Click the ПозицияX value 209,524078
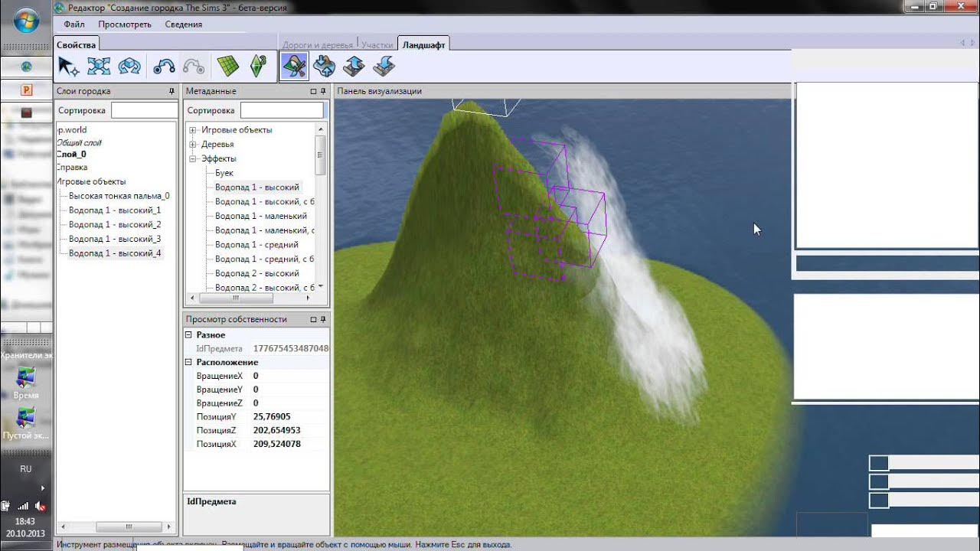Screen dimensions: 980x551 pos(276,445)
